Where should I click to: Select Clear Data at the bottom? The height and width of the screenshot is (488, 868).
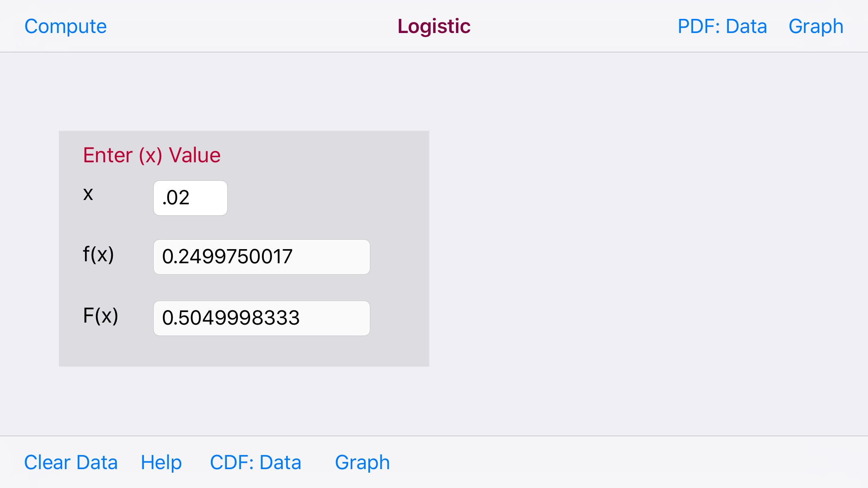(71, 462)
